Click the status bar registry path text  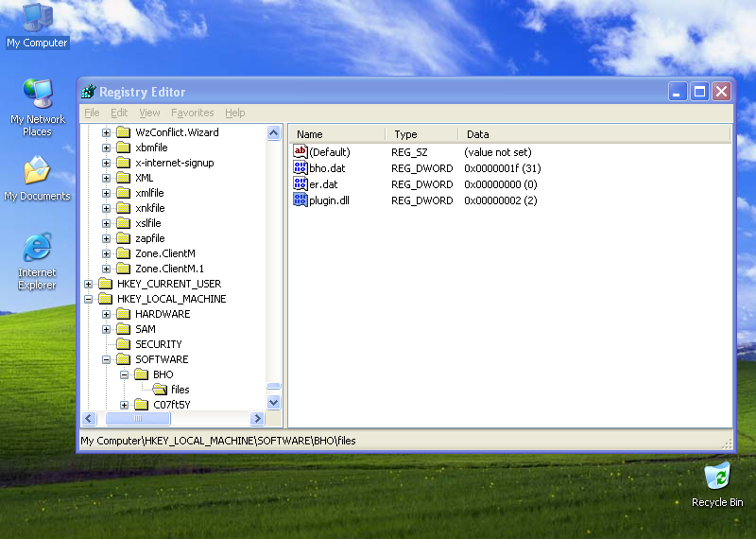[x=218, y=441]
